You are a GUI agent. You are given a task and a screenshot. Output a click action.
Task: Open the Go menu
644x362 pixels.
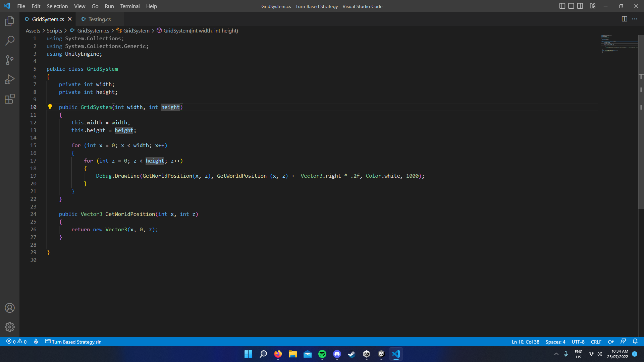[95, 6]
